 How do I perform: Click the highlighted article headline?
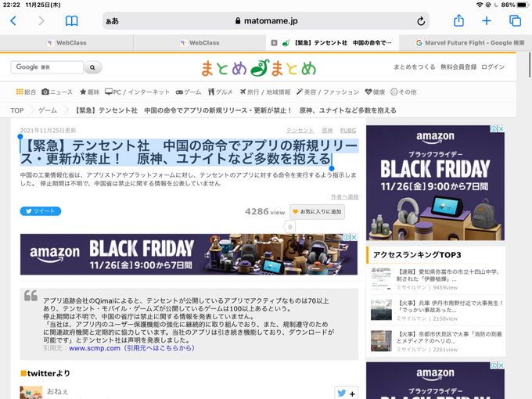(x=189, y=152)
